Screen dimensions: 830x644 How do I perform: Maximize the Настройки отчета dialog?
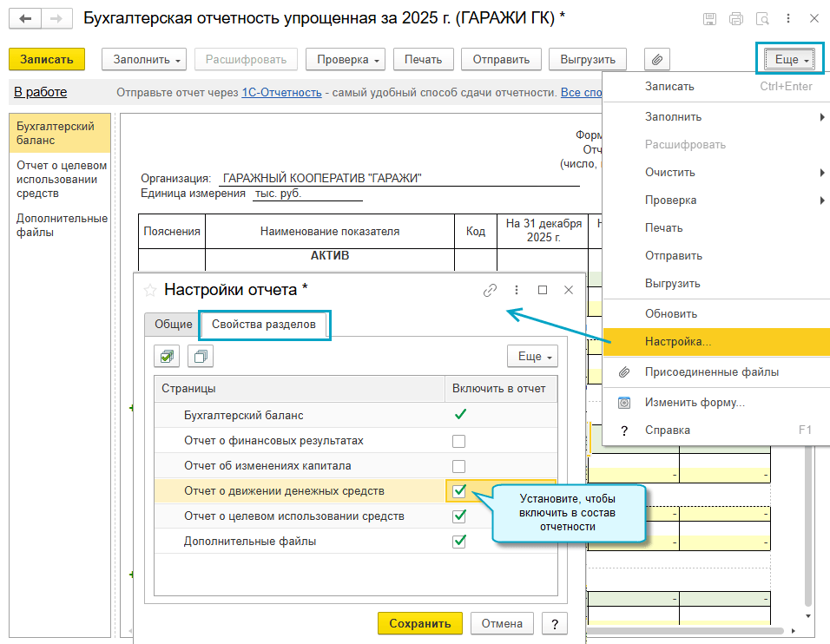(543, 290)
